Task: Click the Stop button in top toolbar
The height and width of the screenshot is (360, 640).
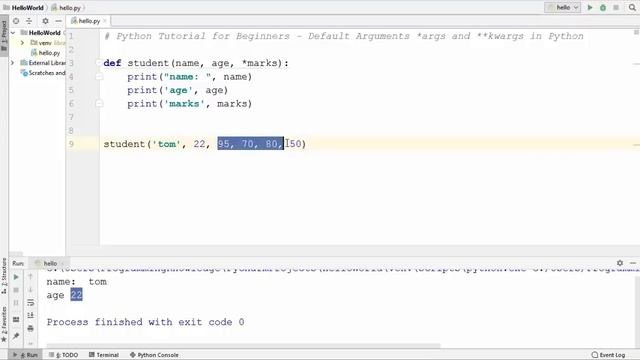Action: [616, 7]
